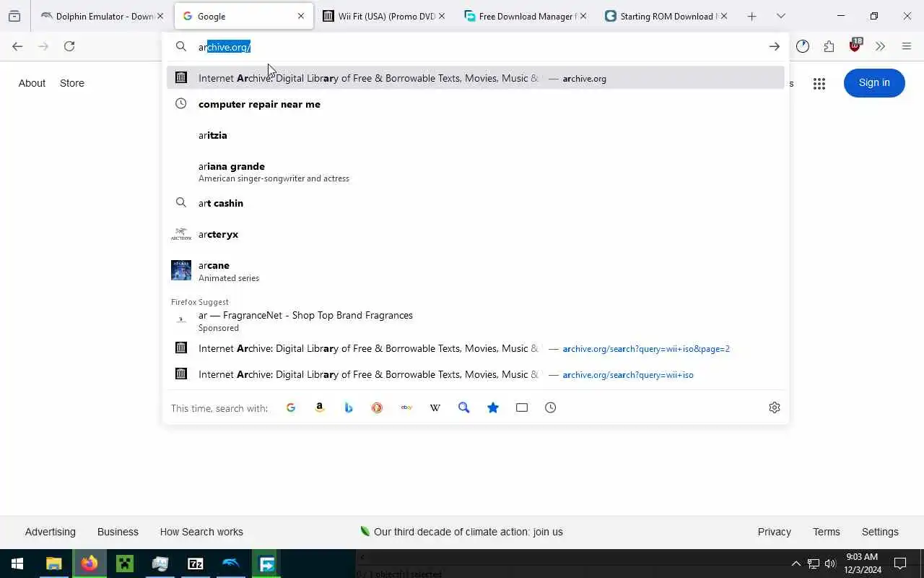
Task: Open the circular toolbar icon beside extensions
Action: (x=803, y=46)
